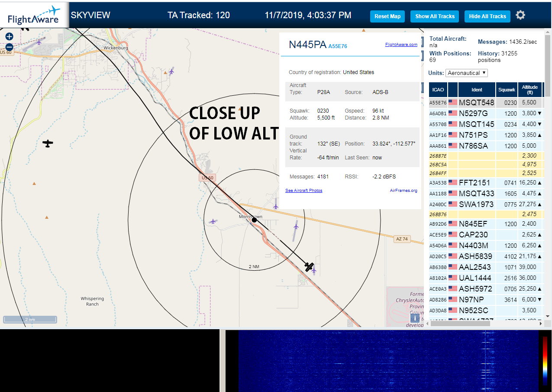Click Show All Tracks button

coord(435,16)
